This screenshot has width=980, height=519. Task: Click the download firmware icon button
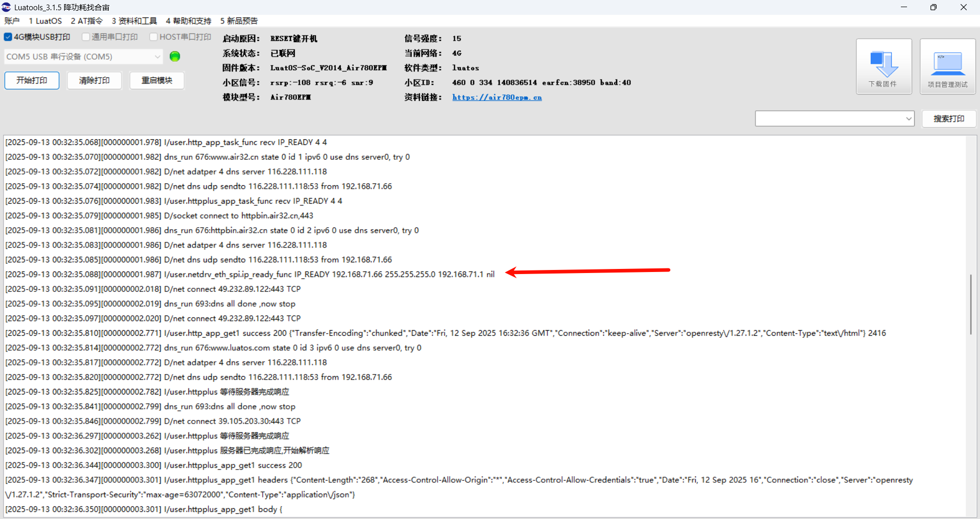(884, 67)
